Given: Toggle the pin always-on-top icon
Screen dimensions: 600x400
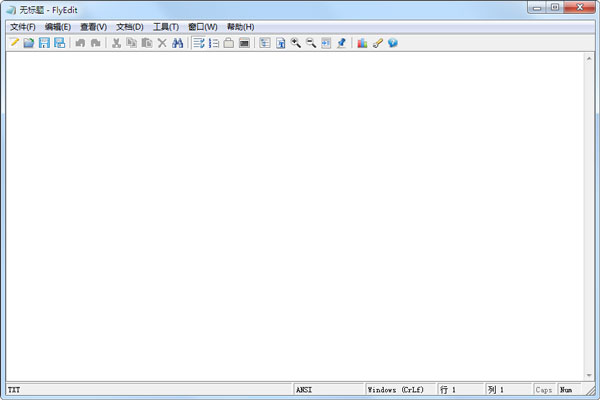Looking at the screenshot, I should (341, 43).
